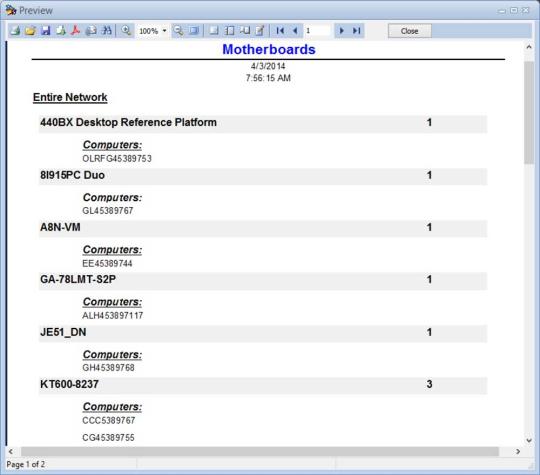Screen dimensions: 540x475
Task: Select the GA-78LMT-S2P row
Action: click(263, 281)
